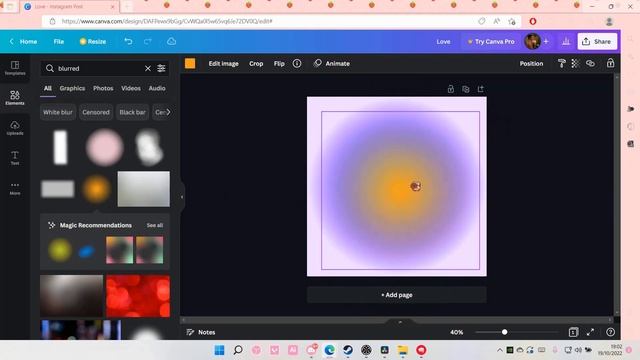Image resolution: width=640 pixels, height=360 pixels.
Task: Select the yellow blurred circle recommendation
Action: pos(60,250)
